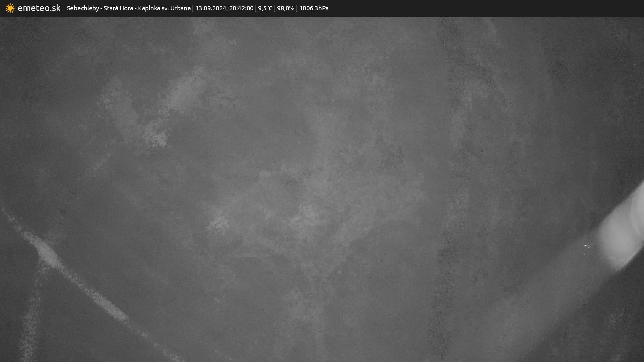
Task: Click the separator before the date
Action: pyautogui.click(x=193, y=8)
